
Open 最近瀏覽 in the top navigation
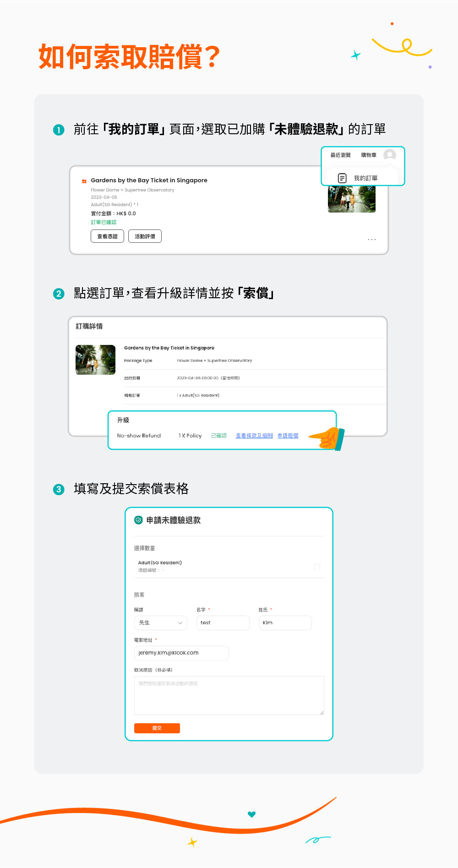[x=341, y=155]
